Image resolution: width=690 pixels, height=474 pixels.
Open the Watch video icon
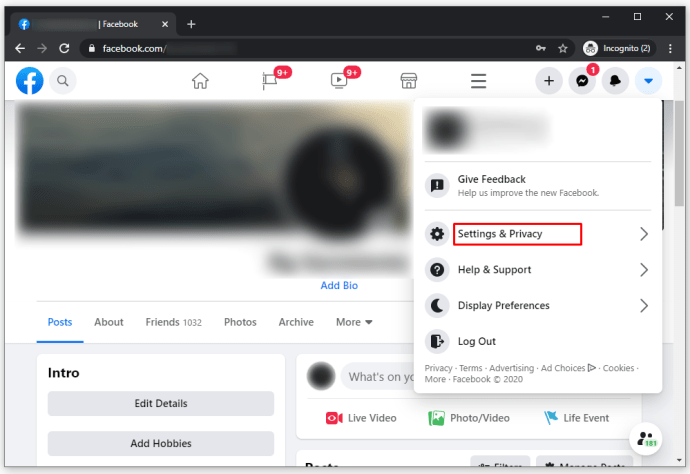(x=339, y=81)
